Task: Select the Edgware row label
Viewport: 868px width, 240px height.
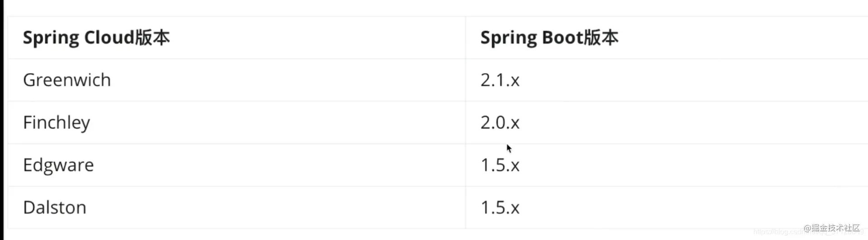Action: (x=58, y=165)
